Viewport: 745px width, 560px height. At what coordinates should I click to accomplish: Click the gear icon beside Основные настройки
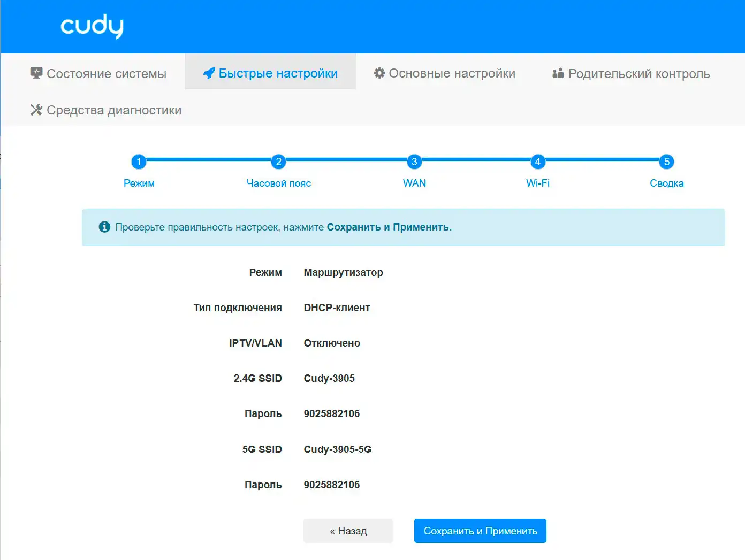(x=379, y=73)
